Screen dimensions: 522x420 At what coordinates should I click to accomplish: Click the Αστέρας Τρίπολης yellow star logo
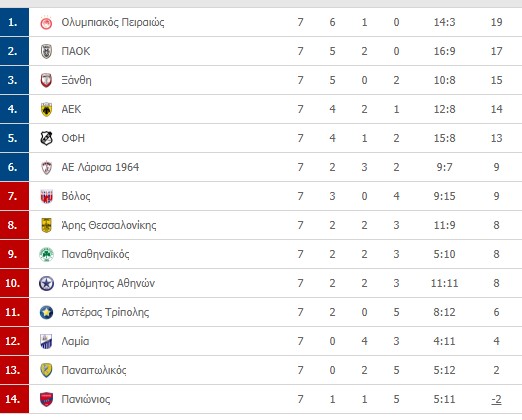coord(46,313)
